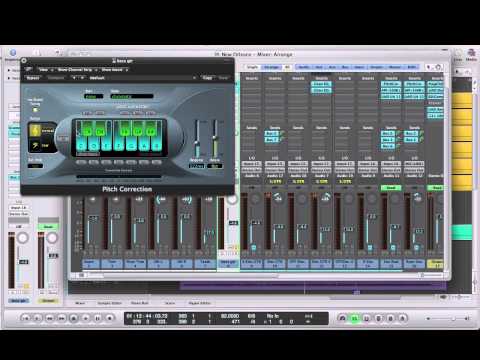Click the Pause transport button
The height and width of the screenshot is (360, 480).
coord(97,318)
